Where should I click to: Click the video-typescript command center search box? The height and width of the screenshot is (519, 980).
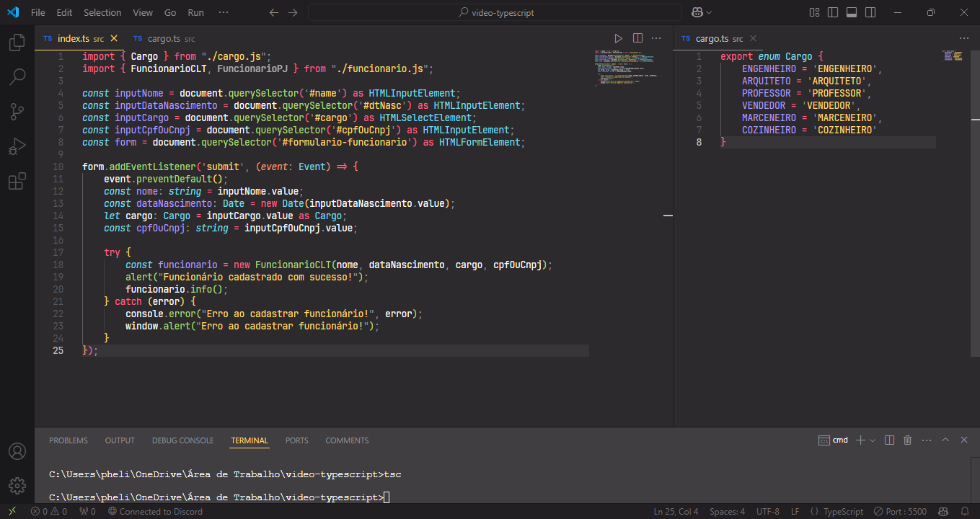[495, 12]
